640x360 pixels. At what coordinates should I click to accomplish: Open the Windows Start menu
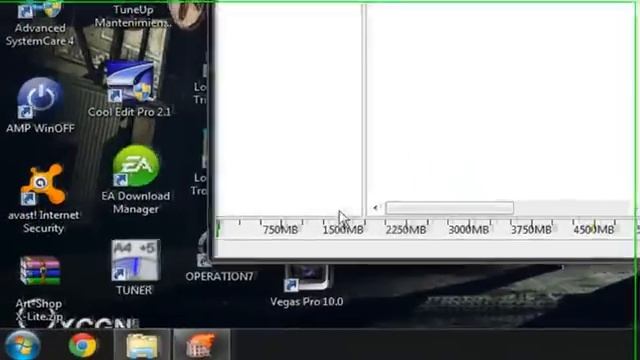[x=22, y=345]
